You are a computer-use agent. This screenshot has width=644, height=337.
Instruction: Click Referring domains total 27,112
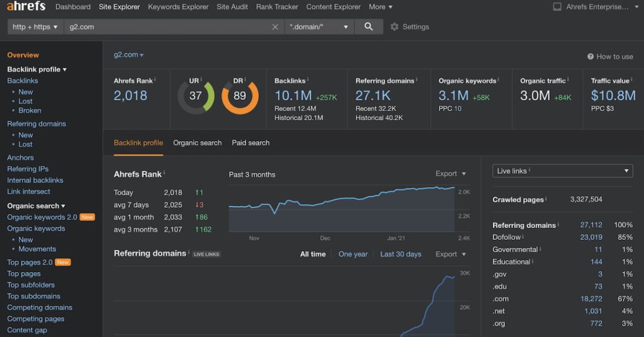(x=591, y=225)
